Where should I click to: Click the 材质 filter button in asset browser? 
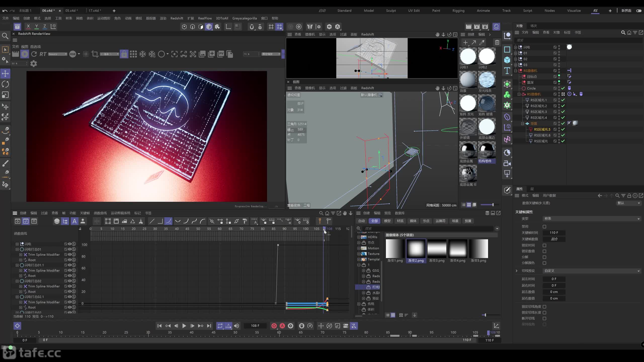pos(400,221)
